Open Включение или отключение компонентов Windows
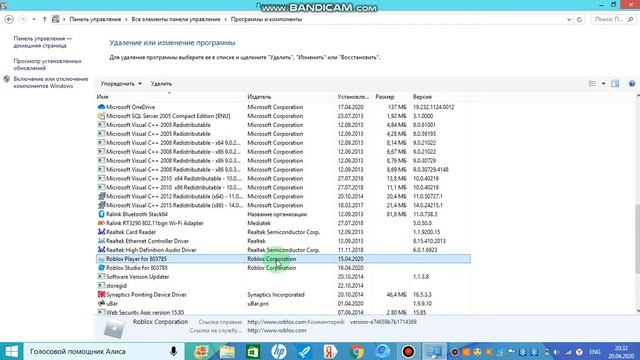 (x=51, y=82)
